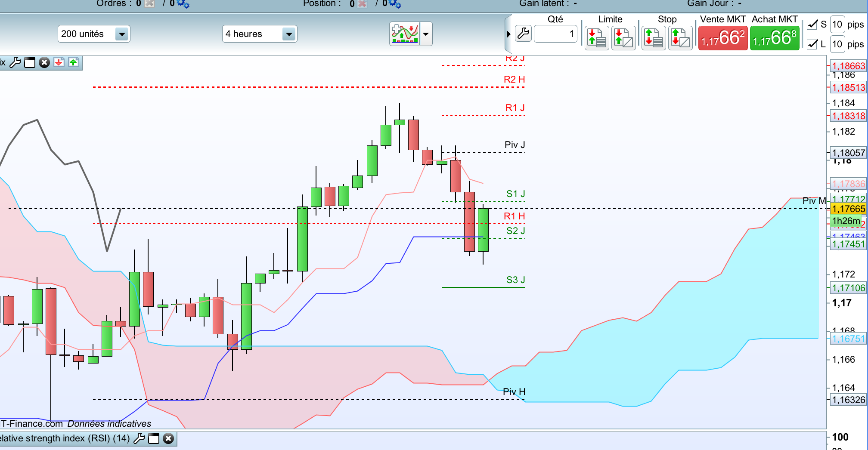
Task: Click the 1,16326 price axis label
Action: point(848,400)
